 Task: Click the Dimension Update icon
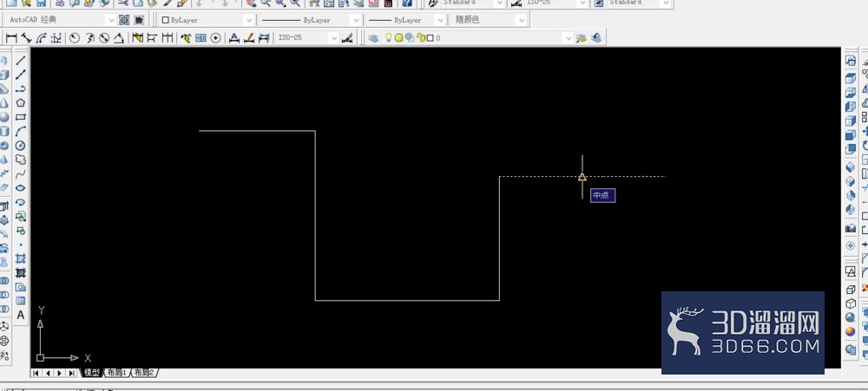tap(264, 38)
